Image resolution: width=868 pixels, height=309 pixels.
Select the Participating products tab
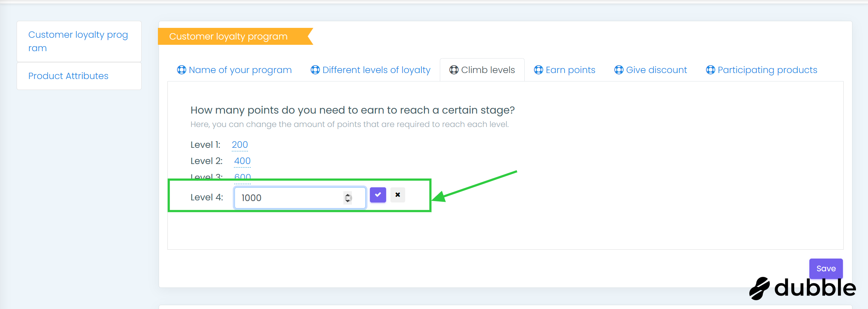click(767, 70)
